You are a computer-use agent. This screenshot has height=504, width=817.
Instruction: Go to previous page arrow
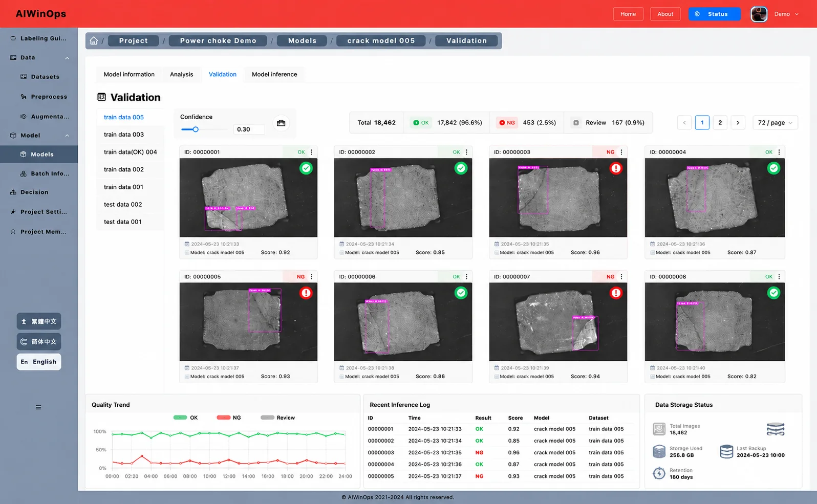[684, 123]
